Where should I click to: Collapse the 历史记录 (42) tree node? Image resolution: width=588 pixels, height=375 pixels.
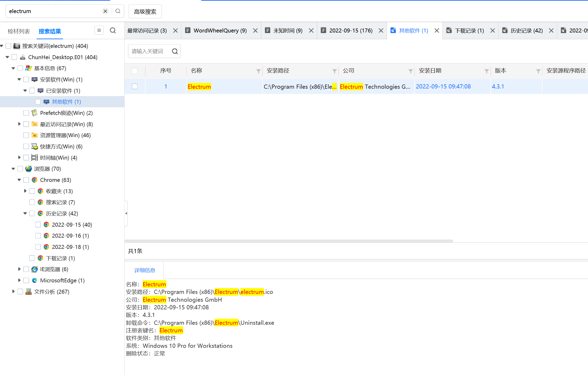pos(25,214)
